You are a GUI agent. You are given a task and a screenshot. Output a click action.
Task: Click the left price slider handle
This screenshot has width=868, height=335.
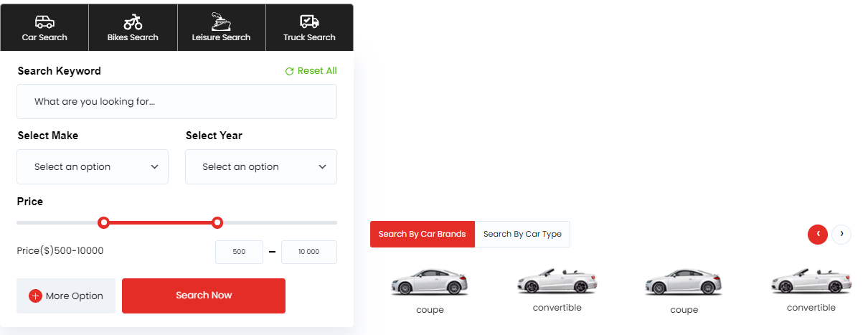(104, 222)
